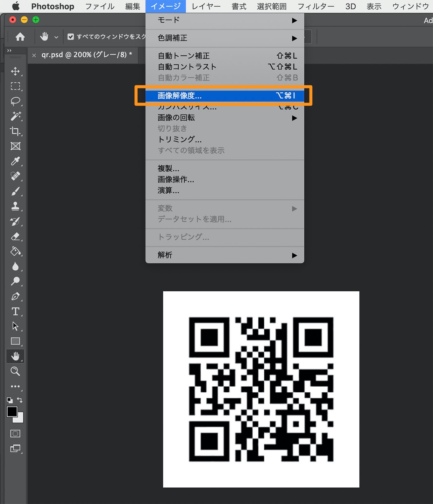Select the Clone Stamp tool
This screenshot has width=433, height=504.
click(x=15, y=206)
